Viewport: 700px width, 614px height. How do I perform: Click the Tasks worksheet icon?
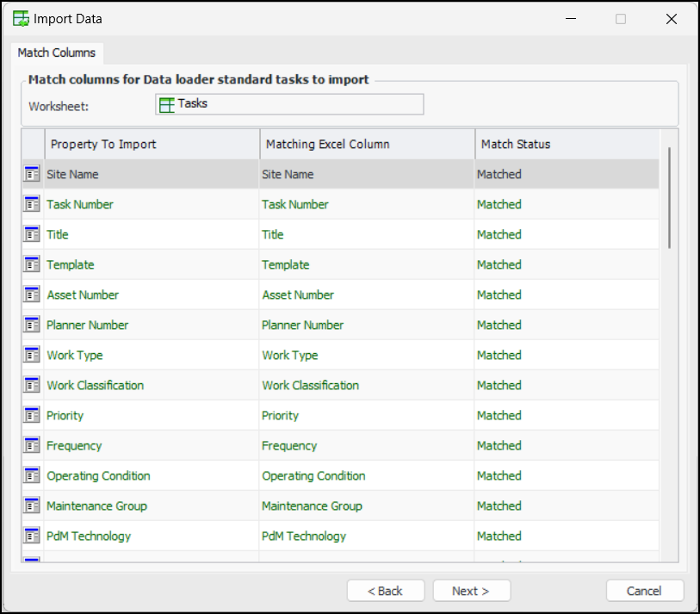[167, 104]
